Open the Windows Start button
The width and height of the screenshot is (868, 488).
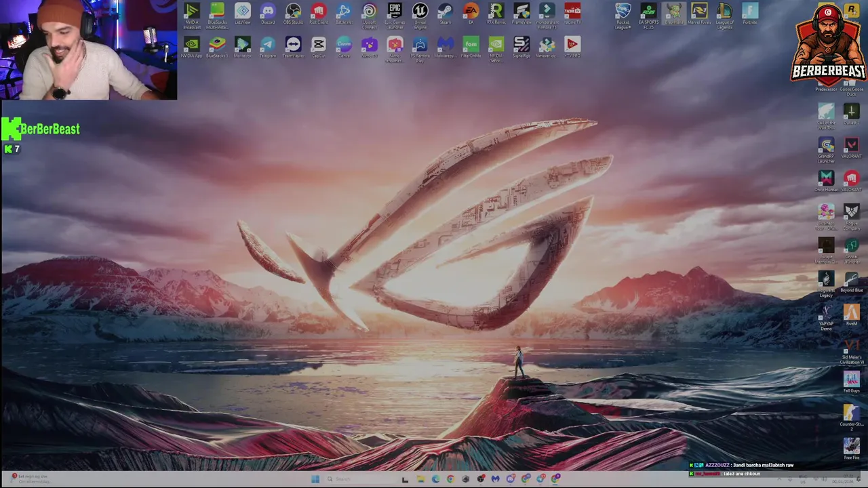[x=315, y=479]
